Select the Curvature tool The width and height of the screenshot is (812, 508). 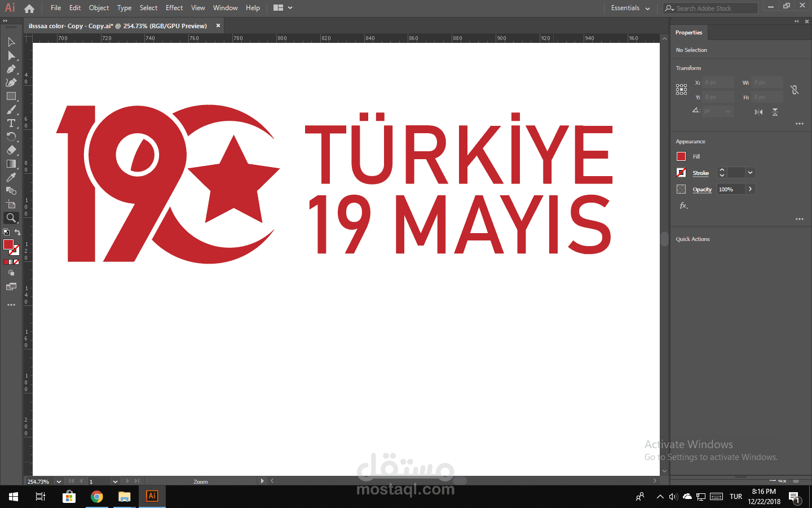11,83
